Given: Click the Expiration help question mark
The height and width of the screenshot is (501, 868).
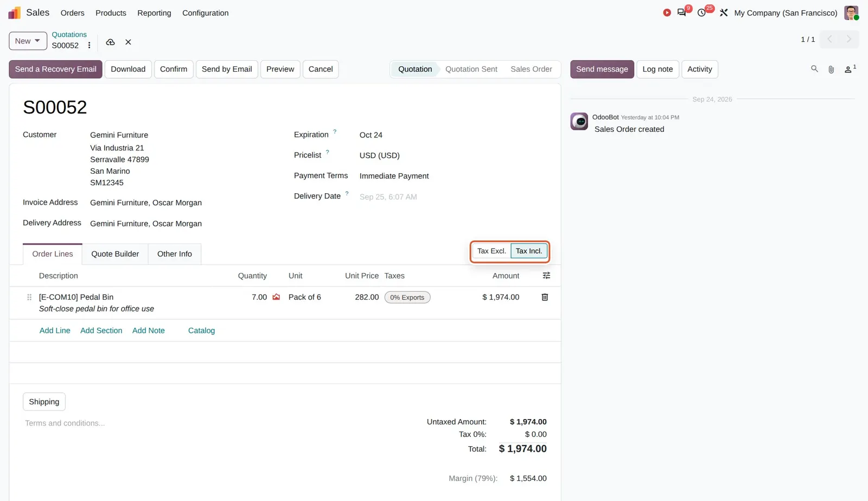Looking at the screenshot, I should [335, 132].
